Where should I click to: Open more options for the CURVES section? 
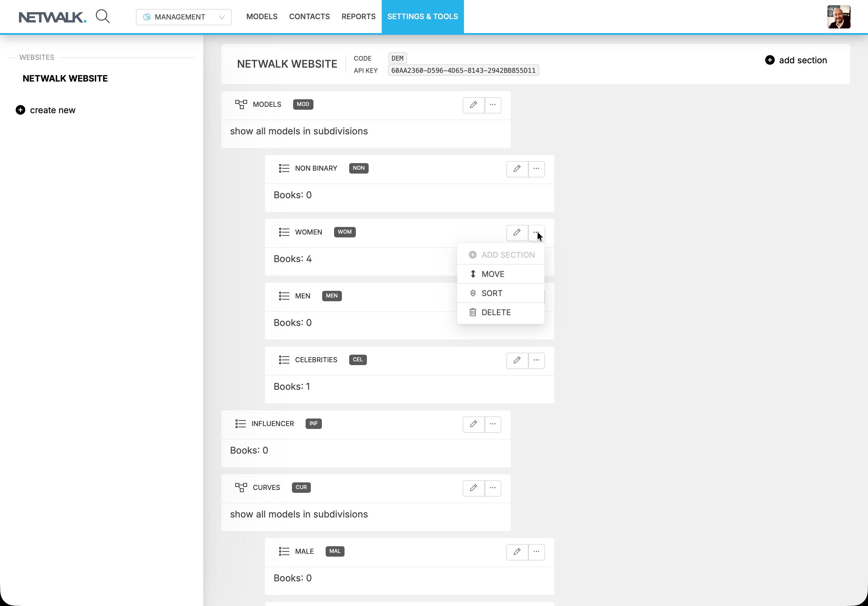click(x=493, y=488)
